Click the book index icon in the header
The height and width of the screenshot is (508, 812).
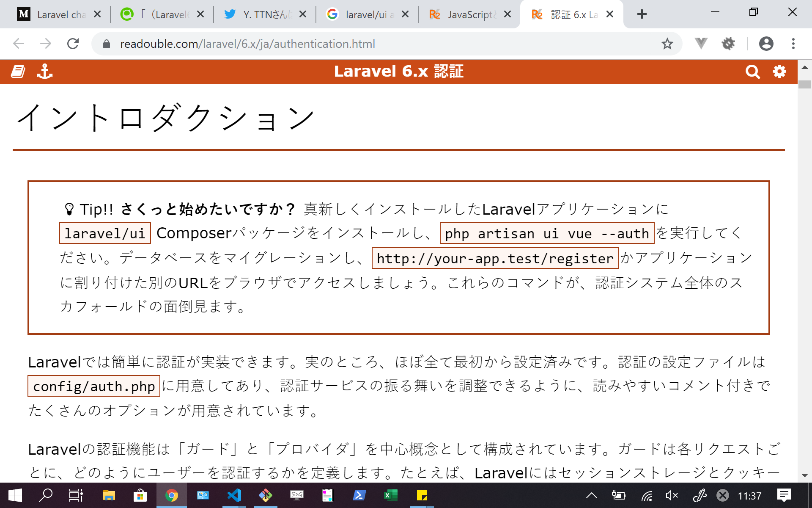(18, 72)
